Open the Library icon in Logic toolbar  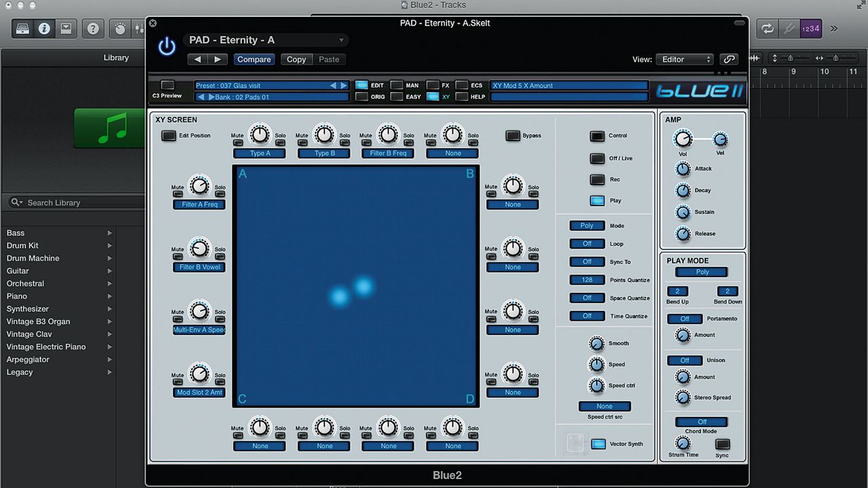(x=23, y=28)
